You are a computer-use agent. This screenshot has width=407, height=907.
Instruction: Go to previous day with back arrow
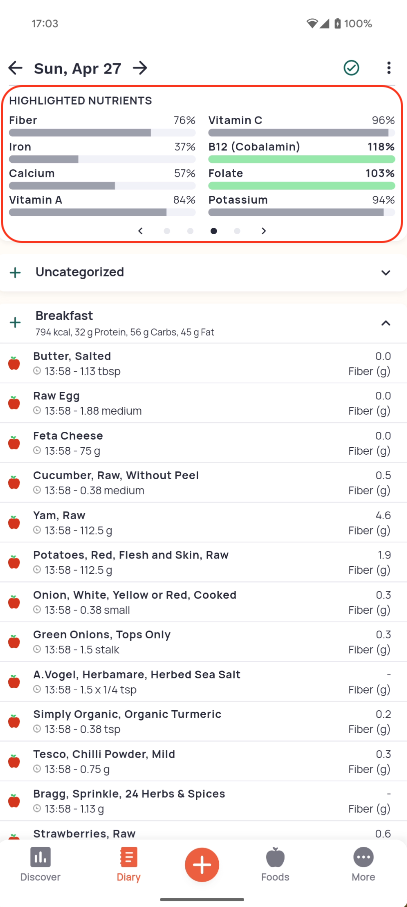(x=15, y=68)
